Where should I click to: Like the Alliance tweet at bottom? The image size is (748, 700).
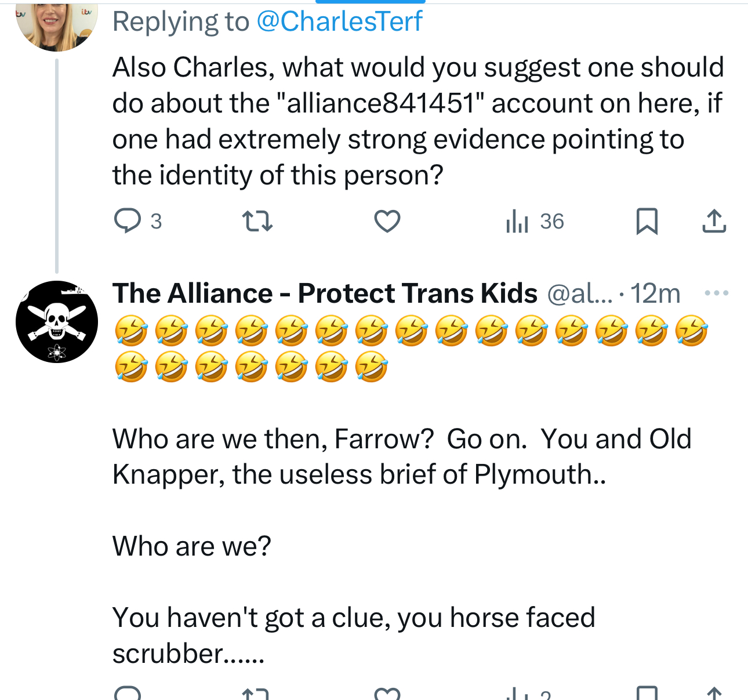(387, 694)
